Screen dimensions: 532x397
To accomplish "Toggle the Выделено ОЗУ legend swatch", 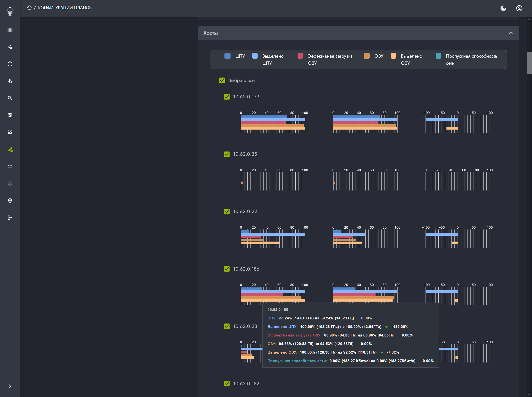I will click(393, 56).
